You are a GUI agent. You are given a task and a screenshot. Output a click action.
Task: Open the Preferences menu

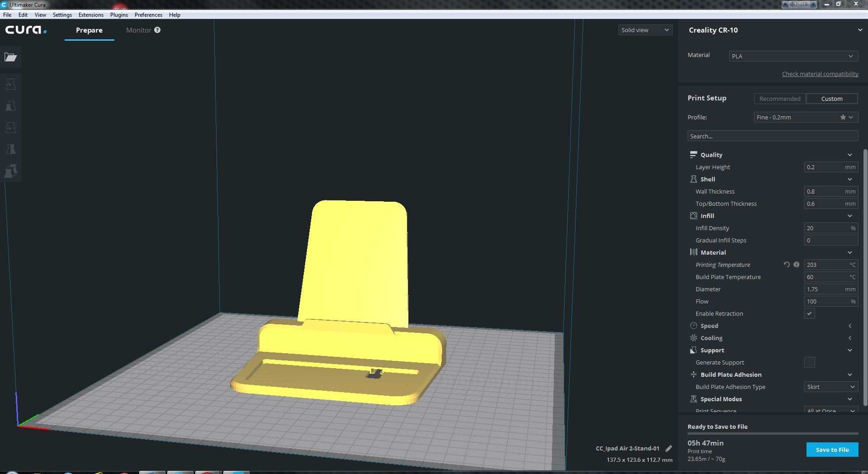coord(148,15)
